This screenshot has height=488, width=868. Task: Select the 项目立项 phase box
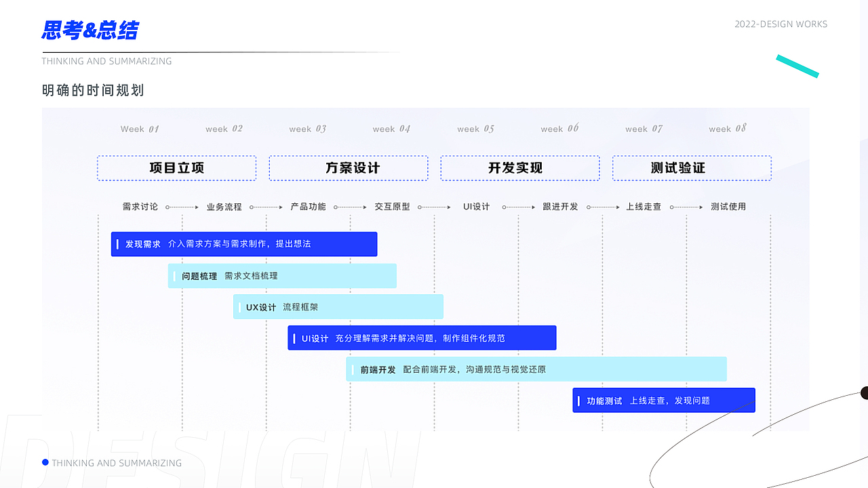176,168
